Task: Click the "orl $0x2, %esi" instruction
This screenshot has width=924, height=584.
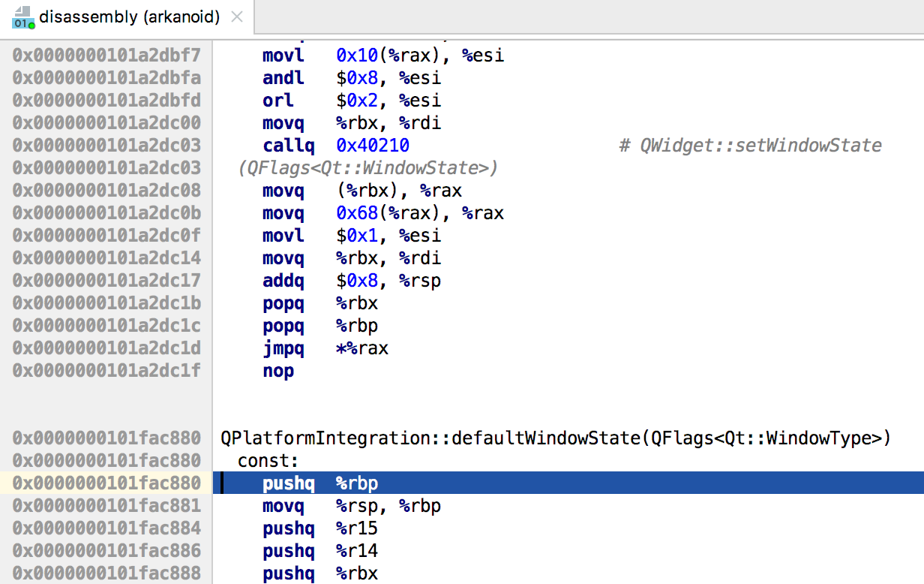Action: [351, 101]
